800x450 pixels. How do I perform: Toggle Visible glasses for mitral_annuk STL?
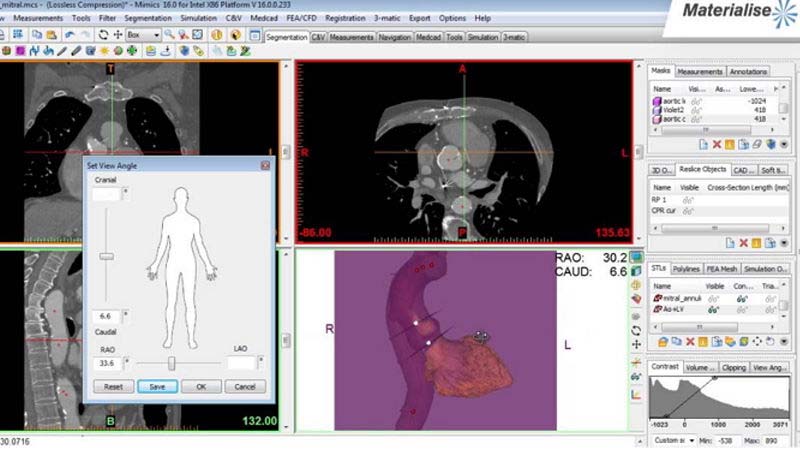pos(713,299)
